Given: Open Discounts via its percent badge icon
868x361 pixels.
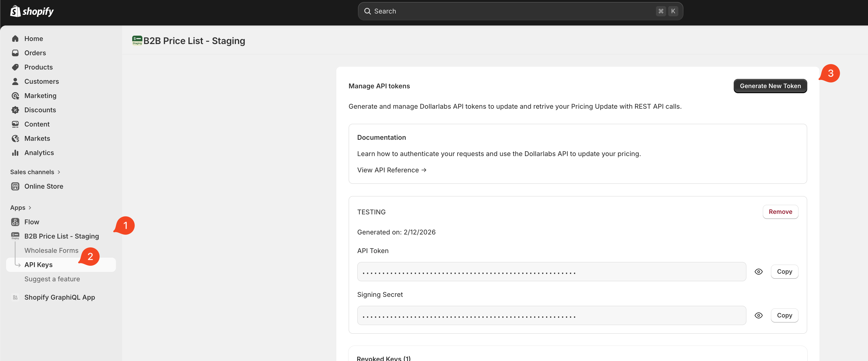Looking at the screenshot, I should click(15, 110).
